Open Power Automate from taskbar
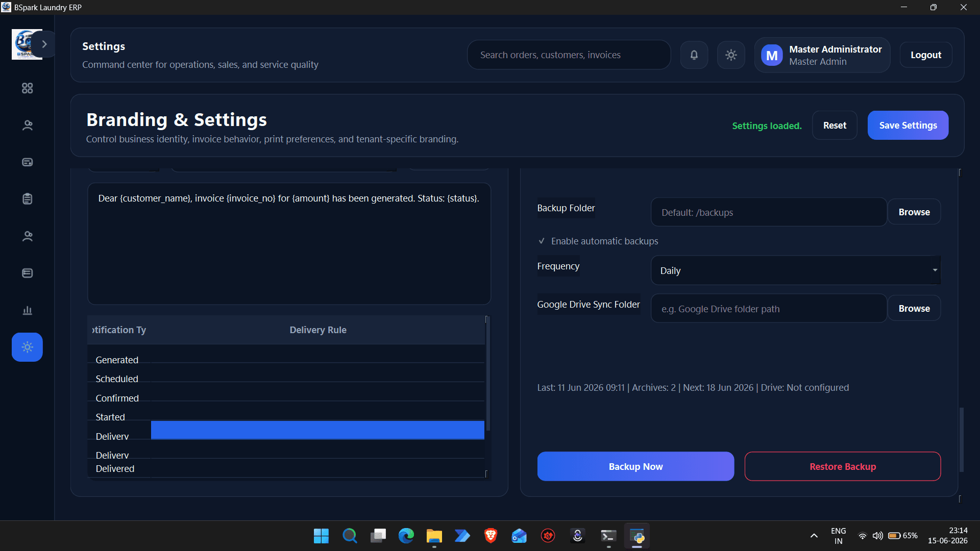Viewport: 980px width, 551px height. (x=462, y=536)
